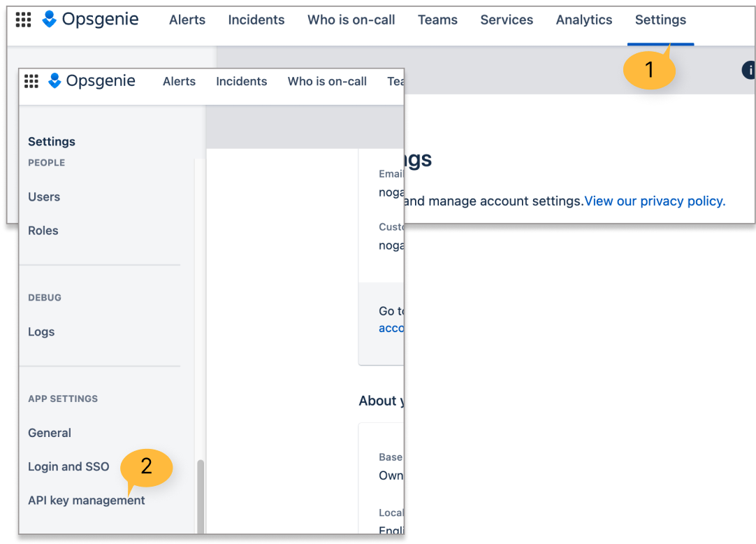Select Who is on-call in the back window
The width and height of the screenshot is (756, 544).
click(351, 20)
